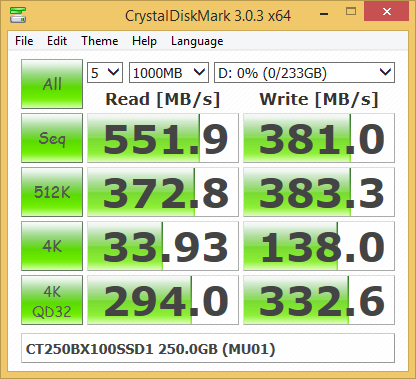The height and width of the screenshot is (379, 416).
Task: Click the 4K read result 33.93
Action: click(x=163, y=246)
